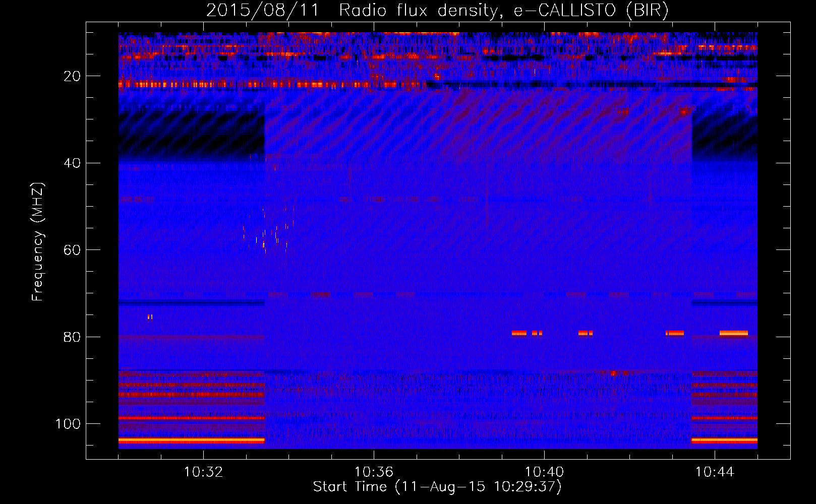Click the plot title "Radio flux density, e-CALLISTO (BIR)"
816x504 pixels.
pos(503,11)
